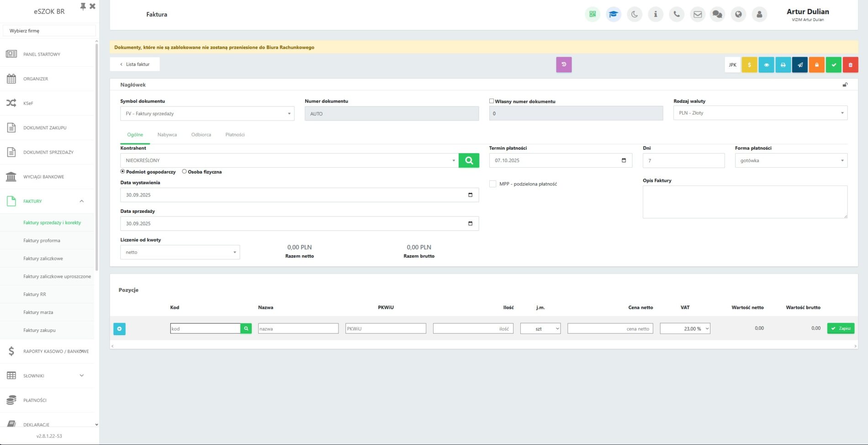Click the yellow dollar sign button
The image size is (868, 445).
pyautogui.click(x=749, y=65)
